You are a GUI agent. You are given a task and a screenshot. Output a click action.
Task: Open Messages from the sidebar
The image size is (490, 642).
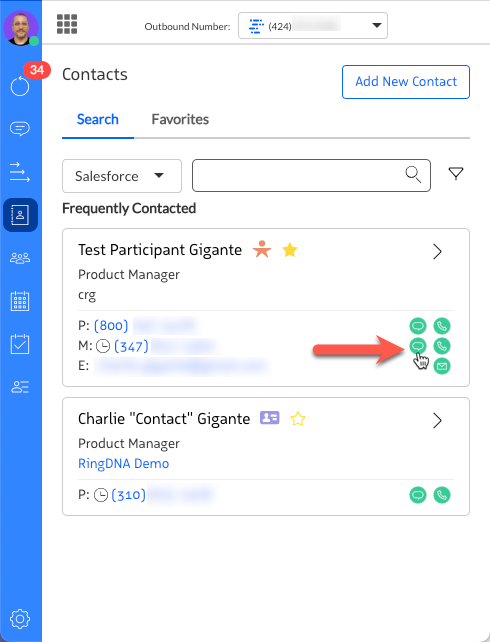(20, 129)
